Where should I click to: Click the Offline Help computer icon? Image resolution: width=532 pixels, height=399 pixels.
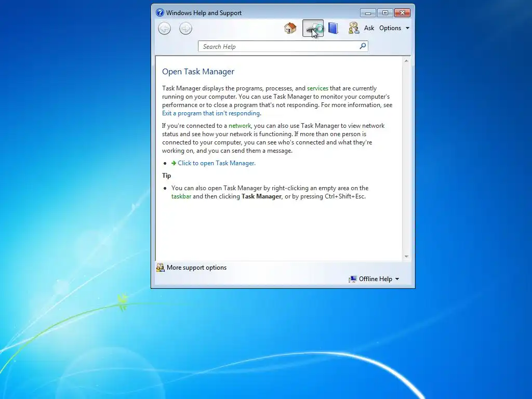click(x=353, y=279)
